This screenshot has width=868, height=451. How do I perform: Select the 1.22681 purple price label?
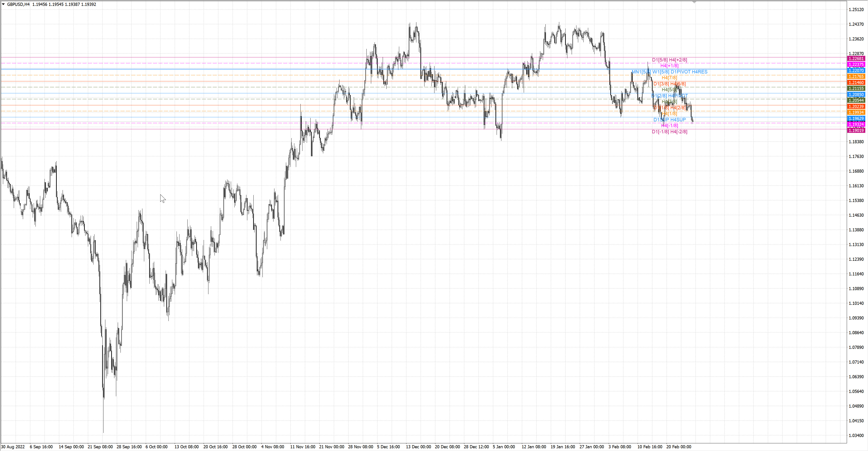[x=856, y=59]
